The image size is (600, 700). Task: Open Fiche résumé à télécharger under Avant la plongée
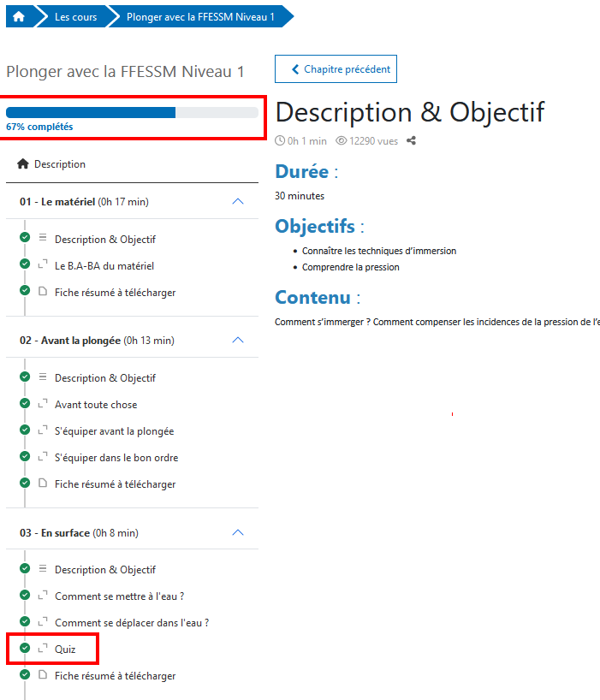(x=116, y=484)
